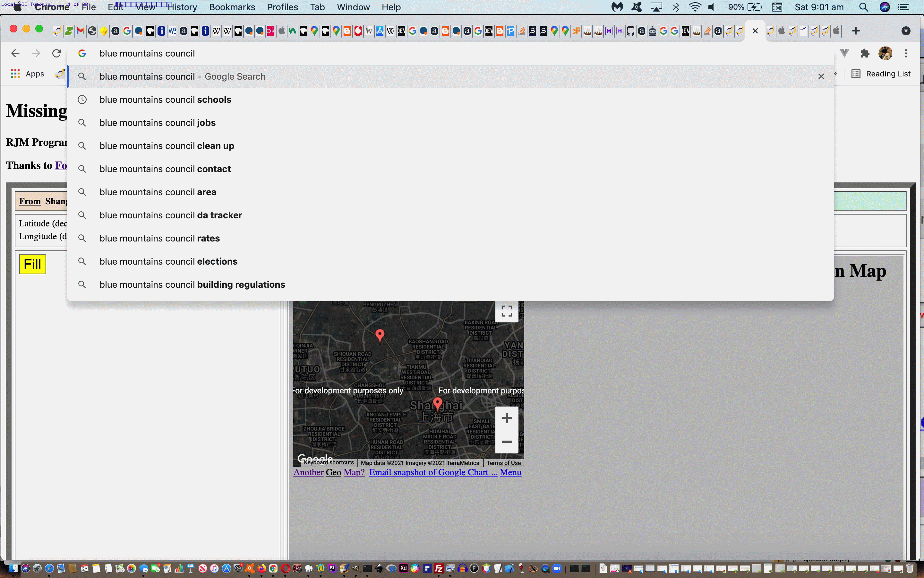Open Chrome's three-dot menu
Image resolution: width=924 pixels, height=578 pixels.
[x=906, y=53]
